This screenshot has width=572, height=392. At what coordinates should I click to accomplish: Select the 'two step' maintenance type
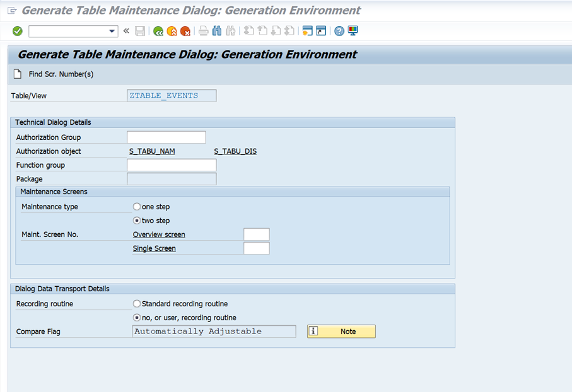[x=137, y=221]
